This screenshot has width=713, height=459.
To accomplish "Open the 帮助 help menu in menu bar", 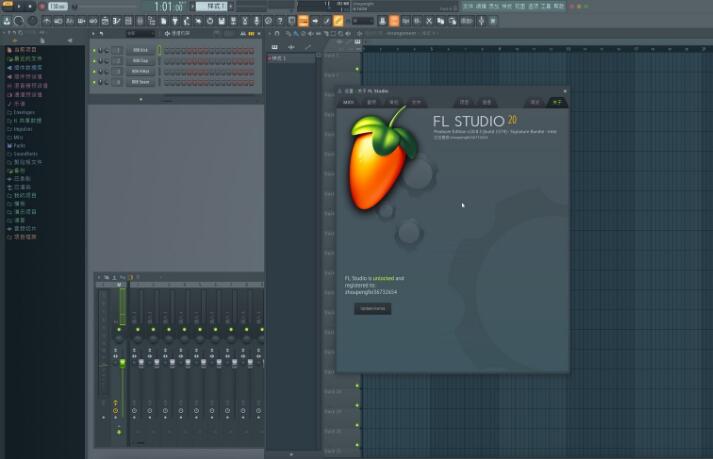I will tap(559, 6).
